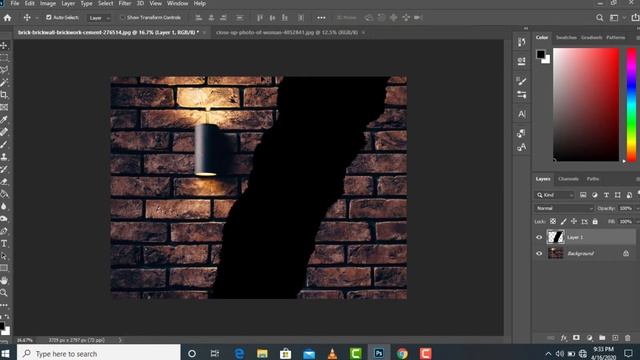
Task: Select the Horizontal Type tool
Action: [x=4, y=244]
